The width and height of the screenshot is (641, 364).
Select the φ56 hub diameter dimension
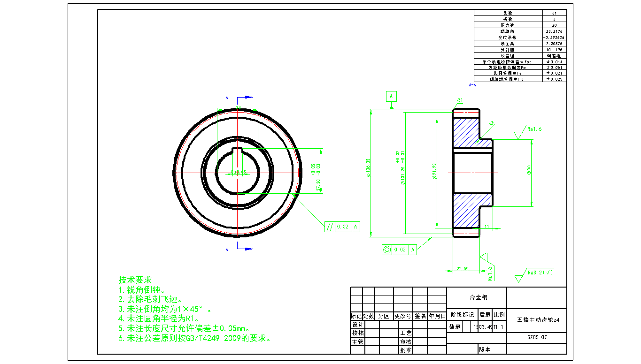(x=529, y=171)
